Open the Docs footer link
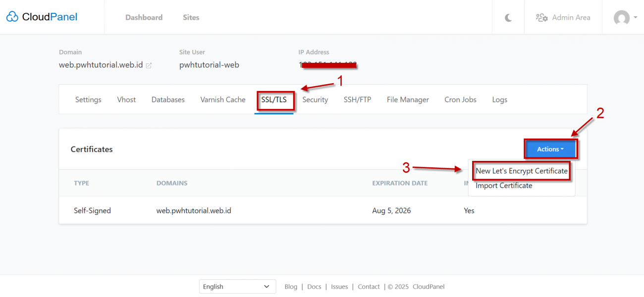Screen dimensions: 644x297 tap(314, 287)
